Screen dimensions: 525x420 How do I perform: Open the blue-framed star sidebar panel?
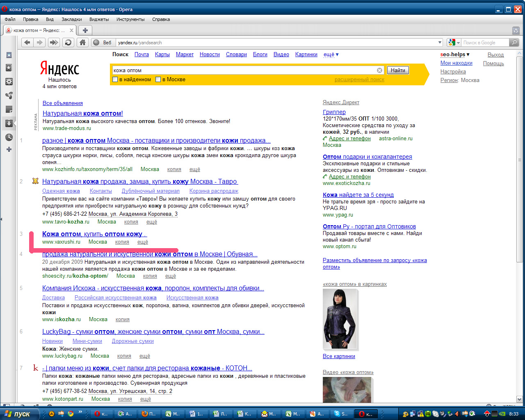coord(9,55)
